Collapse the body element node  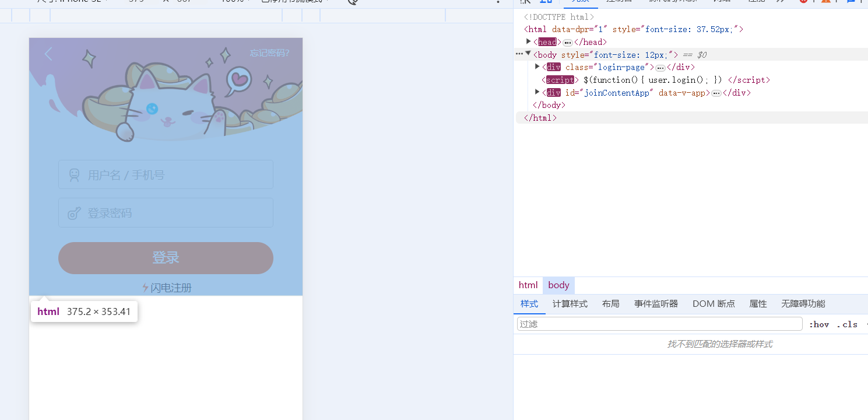[x=528, y=54]
